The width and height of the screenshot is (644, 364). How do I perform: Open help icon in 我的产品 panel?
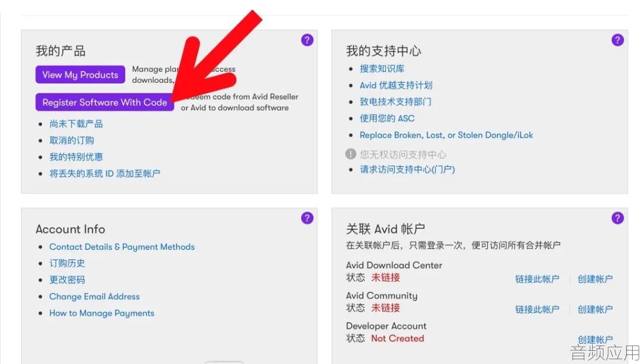point(307,41)
